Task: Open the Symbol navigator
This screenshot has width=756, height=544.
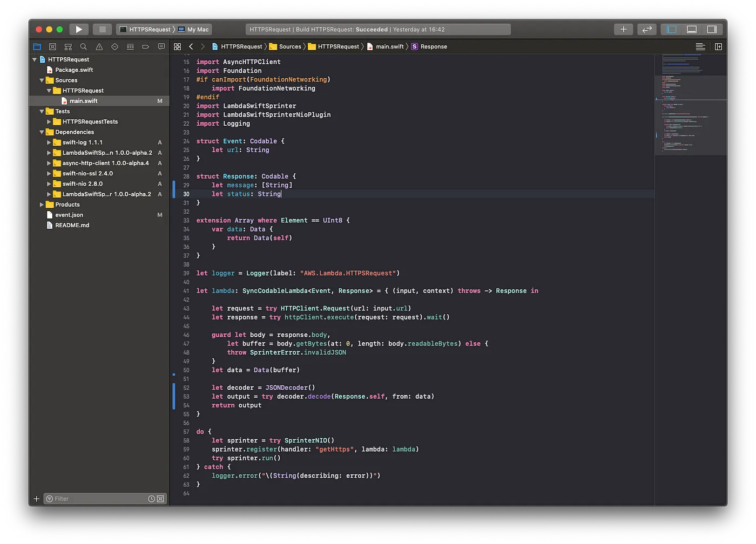Action: tap(68, 47)
